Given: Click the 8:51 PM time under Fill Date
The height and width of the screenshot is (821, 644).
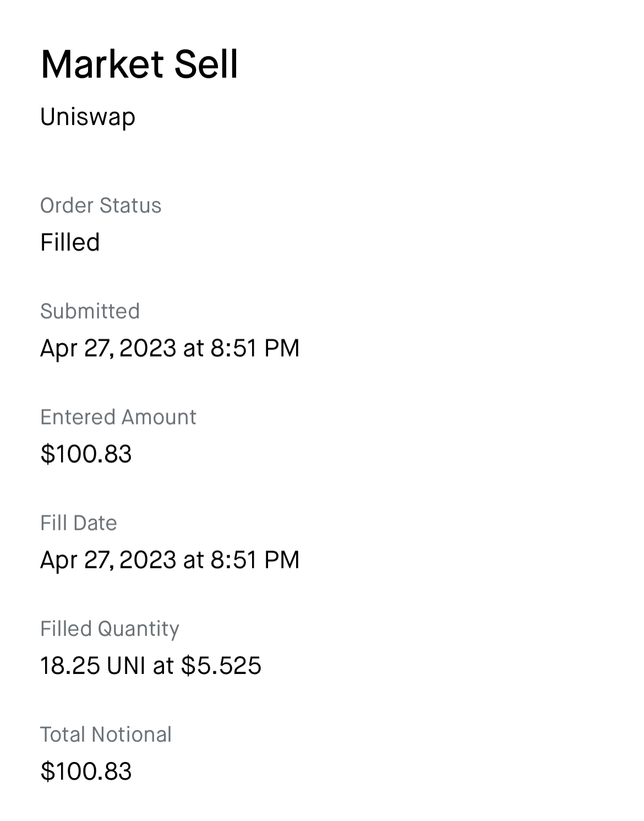Looking at the screenshot, I should pyautogui.click(x=255, y=559).
